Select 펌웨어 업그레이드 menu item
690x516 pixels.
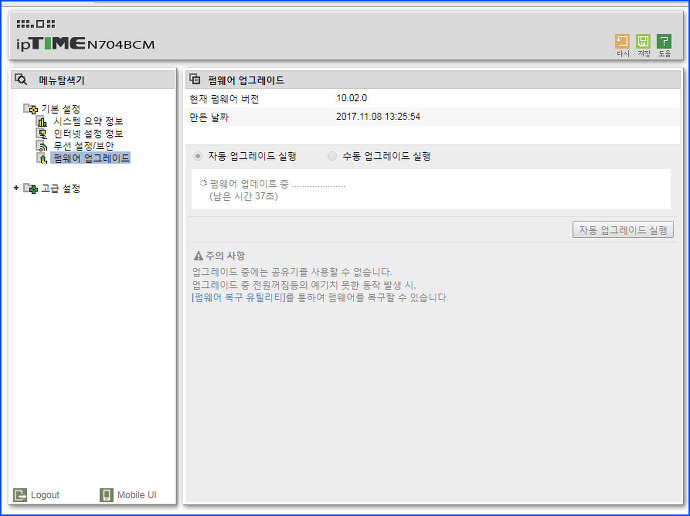coord(91,158)
